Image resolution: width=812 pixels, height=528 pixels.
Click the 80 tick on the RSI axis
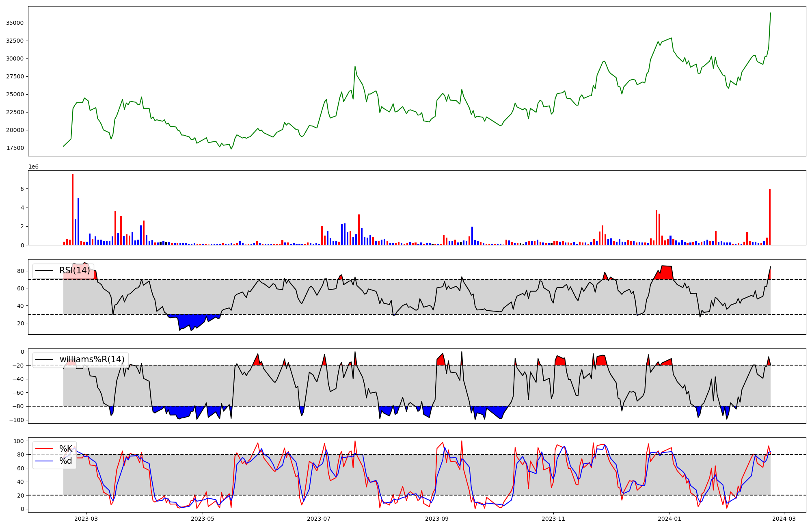(21, 271)
